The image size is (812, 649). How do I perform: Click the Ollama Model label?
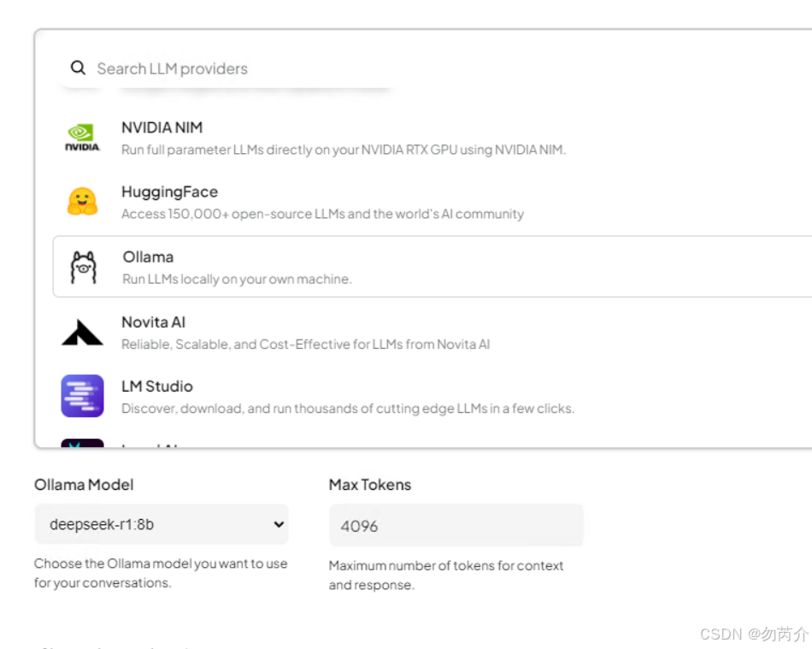click(84, 485)
